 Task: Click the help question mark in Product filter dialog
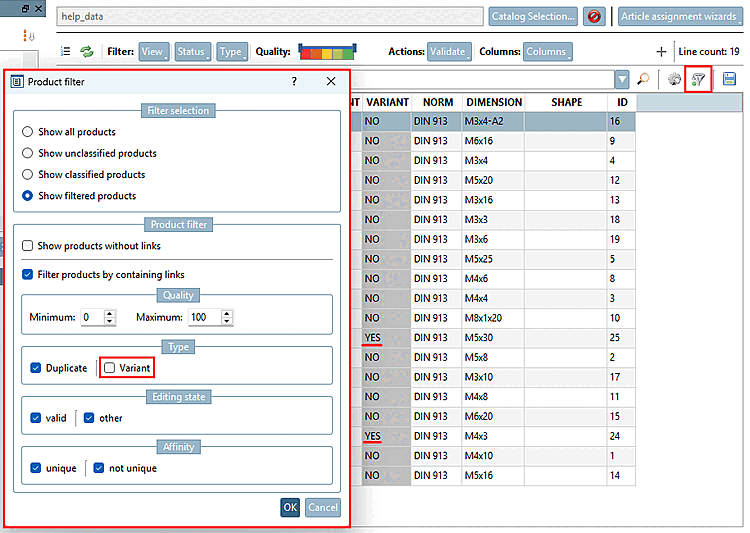294,81
